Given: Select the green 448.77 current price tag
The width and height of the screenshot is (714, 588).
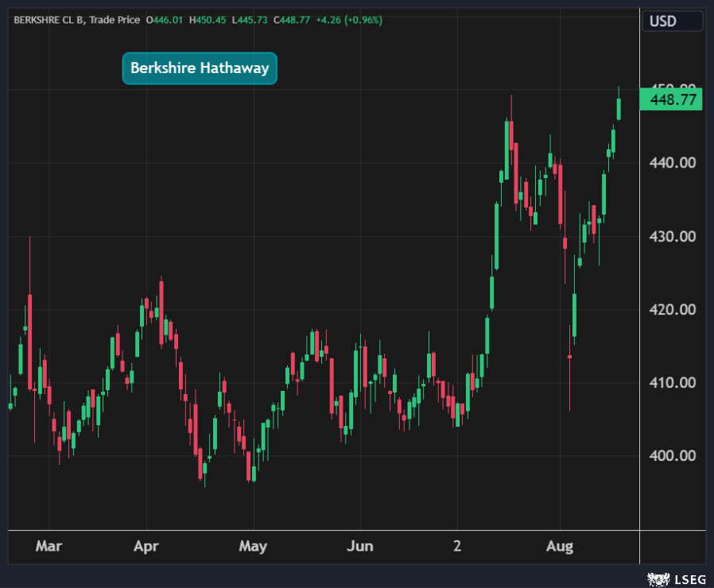Looking at the screenshot, I should (x=671, y=100).
